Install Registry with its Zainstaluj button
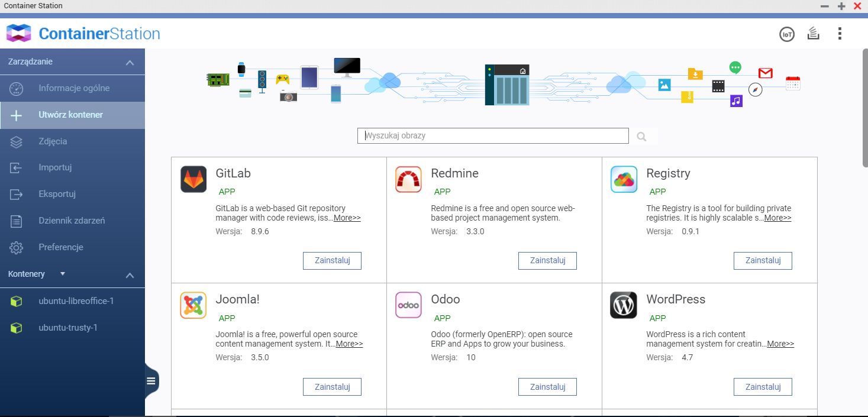The height and width of the screenshot is (417, 868). [x=763, y=261]
